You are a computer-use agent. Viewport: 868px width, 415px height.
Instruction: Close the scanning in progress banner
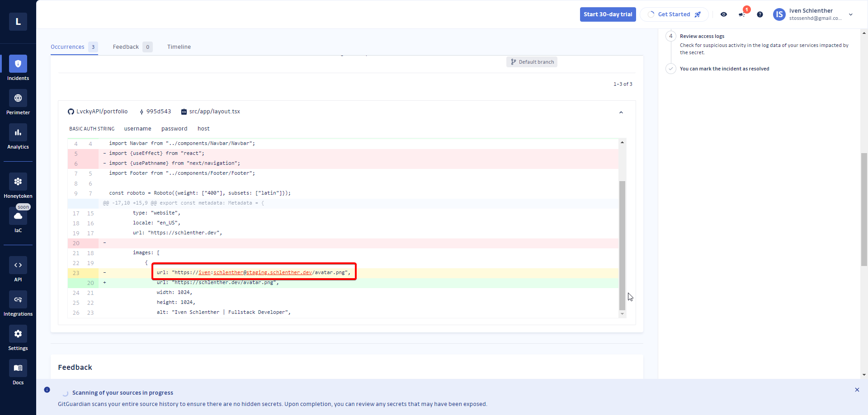(857, 390)
